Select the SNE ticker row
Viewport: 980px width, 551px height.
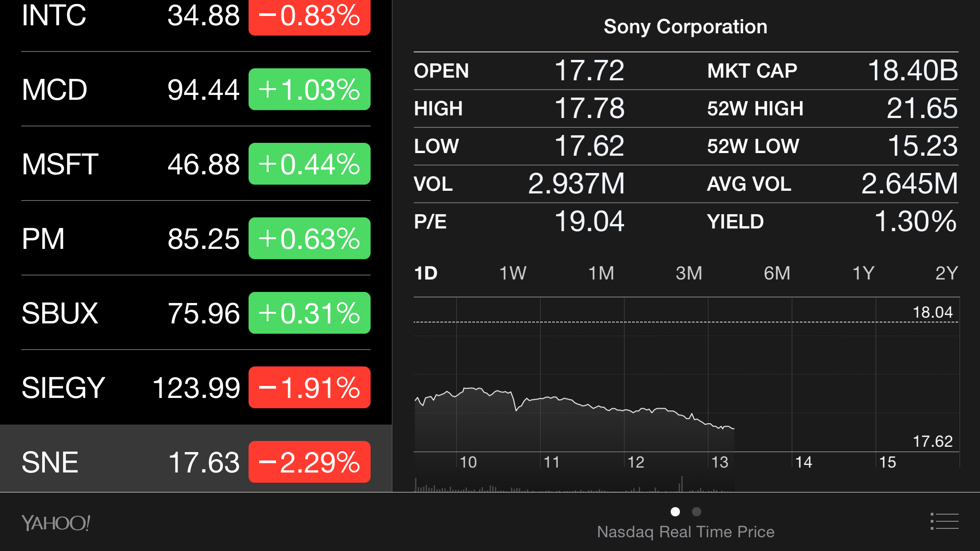coord(196,458)
